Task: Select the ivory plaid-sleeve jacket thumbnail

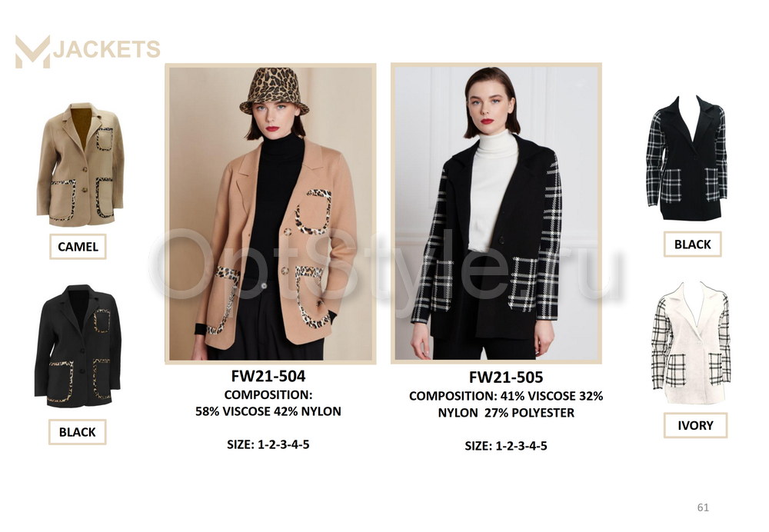Action: (x=691, y=342)
